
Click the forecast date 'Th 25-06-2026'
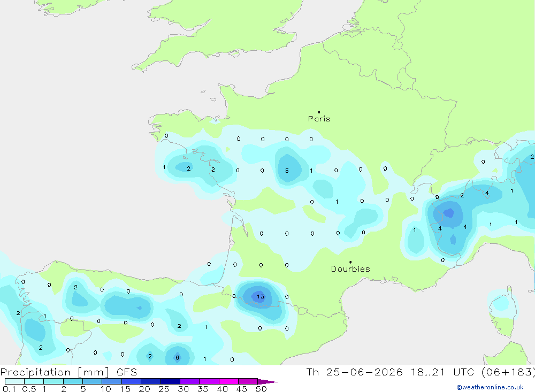point(354,372)
